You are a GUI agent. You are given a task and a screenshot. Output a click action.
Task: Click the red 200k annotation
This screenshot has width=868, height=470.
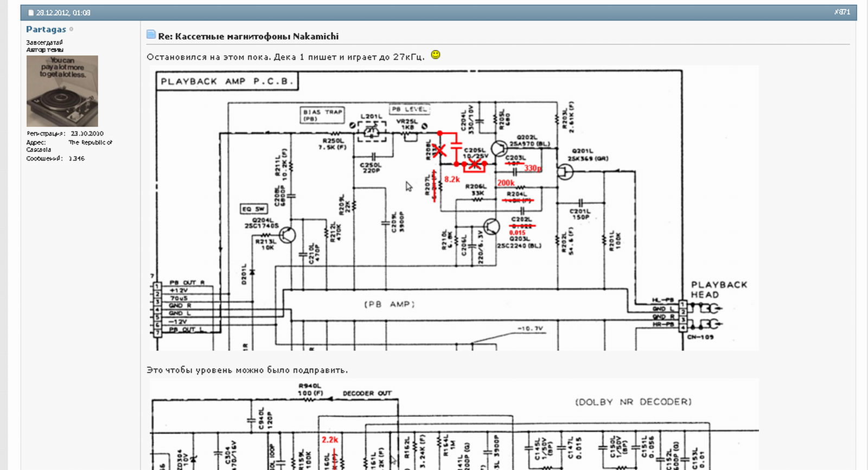point(506,183)
